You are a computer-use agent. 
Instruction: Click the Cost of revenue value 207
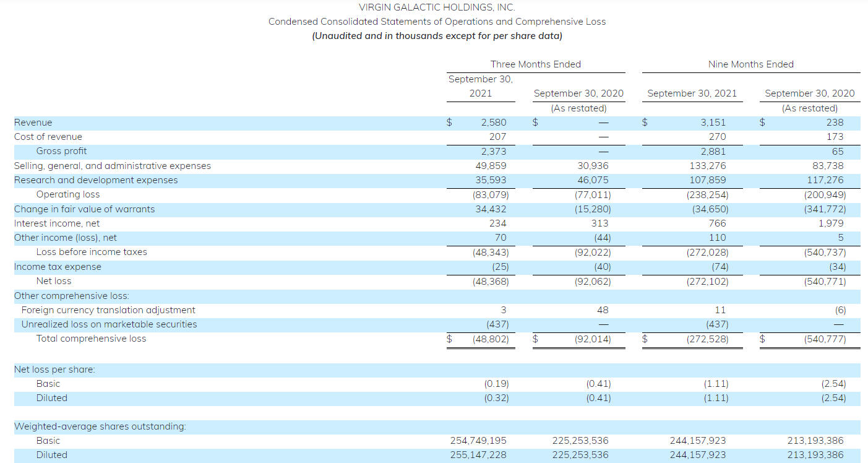pos(497,137)
